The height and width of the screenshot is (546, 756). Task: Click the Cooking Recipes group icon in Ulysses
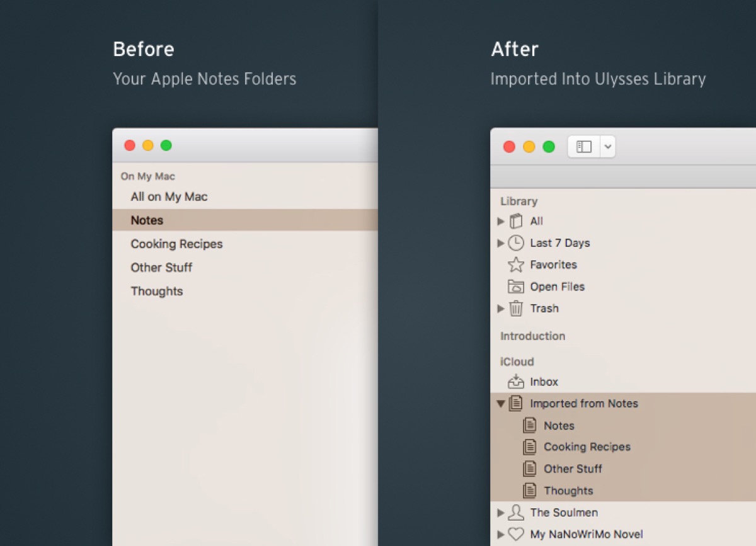pyautogui.click(x=530, y=447)
